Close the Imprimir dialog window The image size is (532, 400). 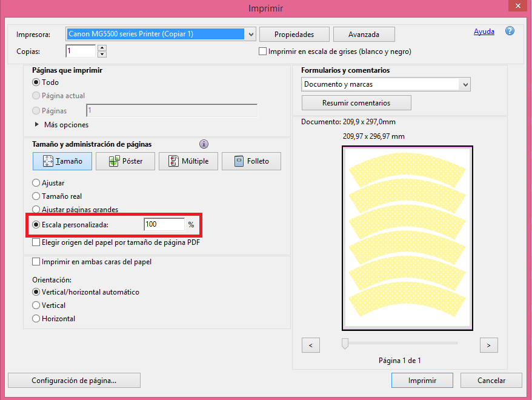pyautogui.click(x=517, y=6)
